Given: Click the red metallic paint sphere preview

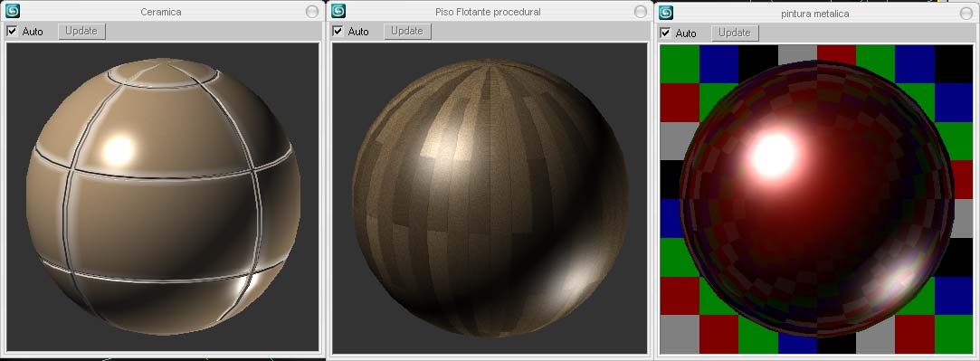Looking at the screenshot, I should [817, 198].
